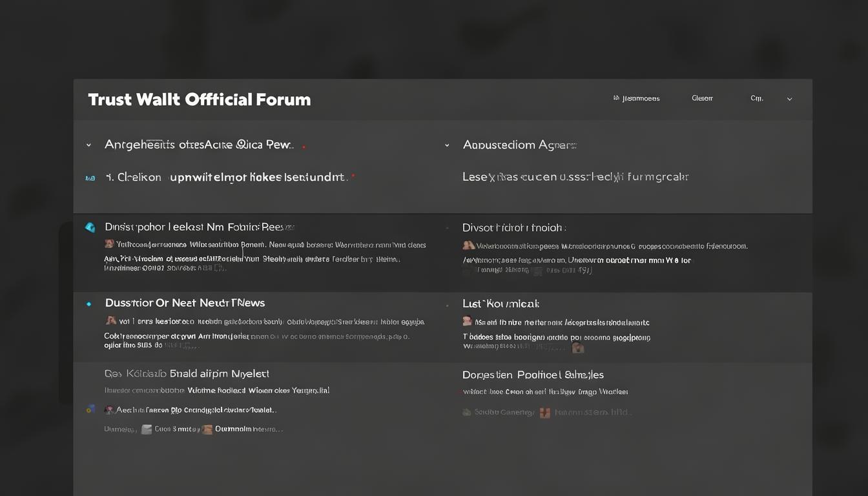Open the header dropdown arrow at far right
This screenshot has width=868, height=496.
(789, 99)
